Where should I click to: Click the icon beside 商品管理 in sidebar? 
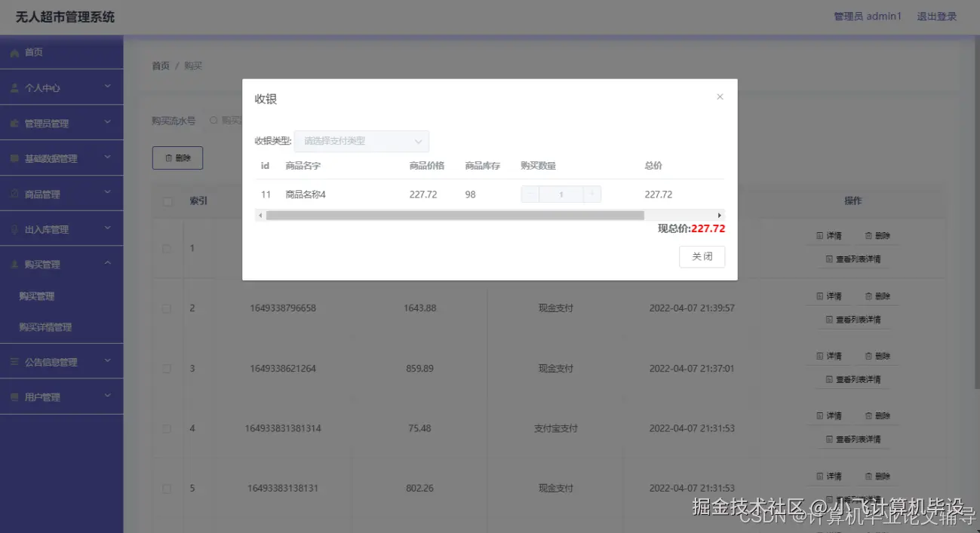coord(15,193)
